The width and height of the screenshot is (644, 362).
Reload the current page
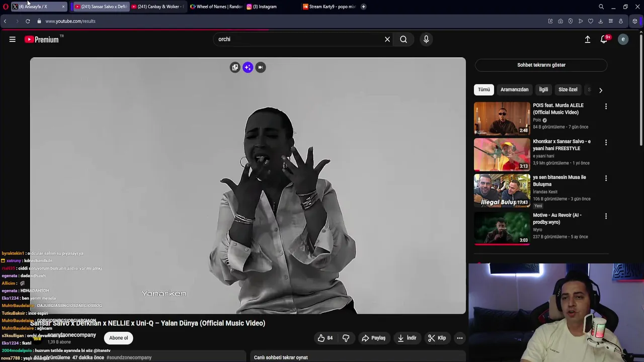(x=28, y=21)
